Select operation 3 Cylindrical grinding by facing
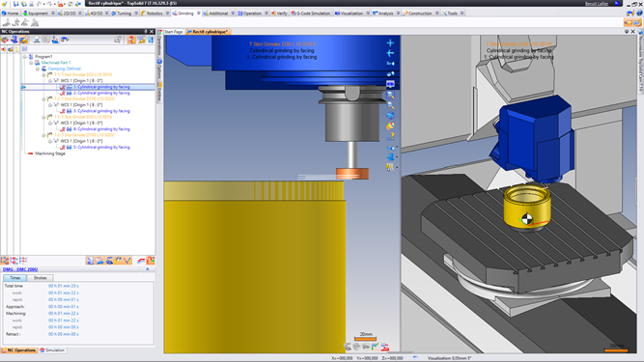This screenshot has width=644, height=362. 101,111
